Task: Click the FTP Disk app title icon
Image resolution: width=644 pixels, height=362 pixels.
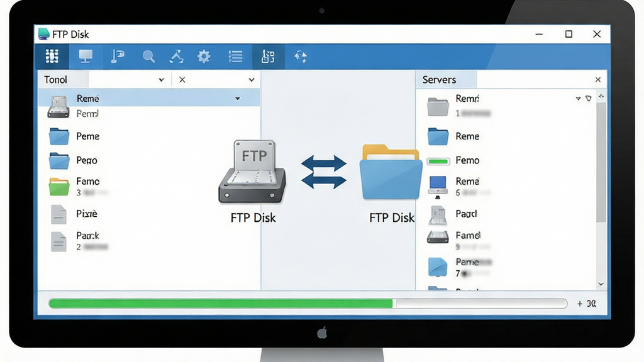Action: coord(43,34)
